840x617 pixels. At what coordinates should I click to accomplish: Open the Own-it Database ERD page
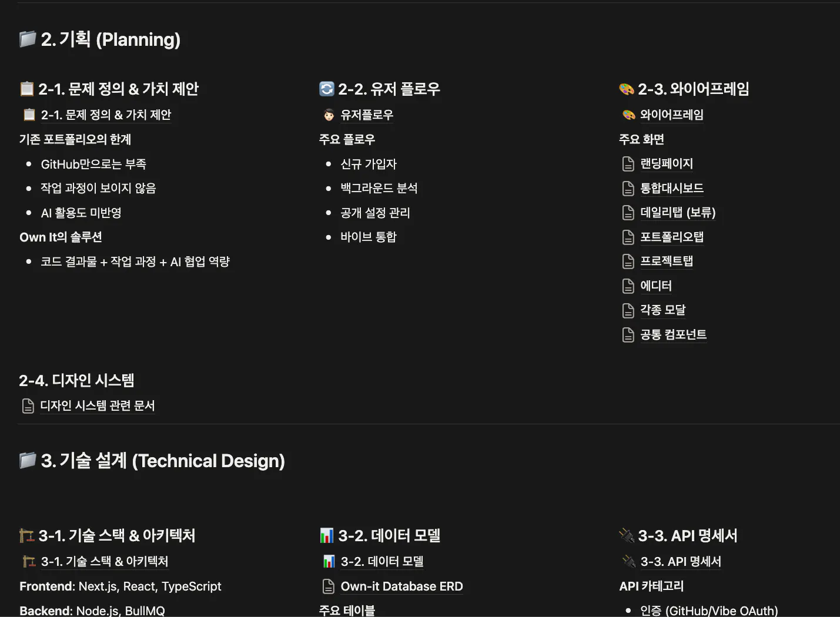(402, 586)
